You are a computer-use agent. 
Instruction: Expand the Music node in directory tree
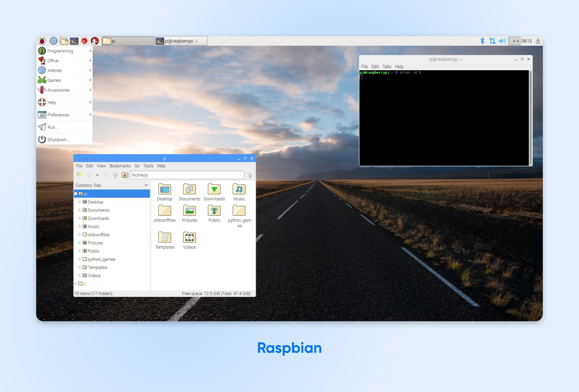point(80,227)
